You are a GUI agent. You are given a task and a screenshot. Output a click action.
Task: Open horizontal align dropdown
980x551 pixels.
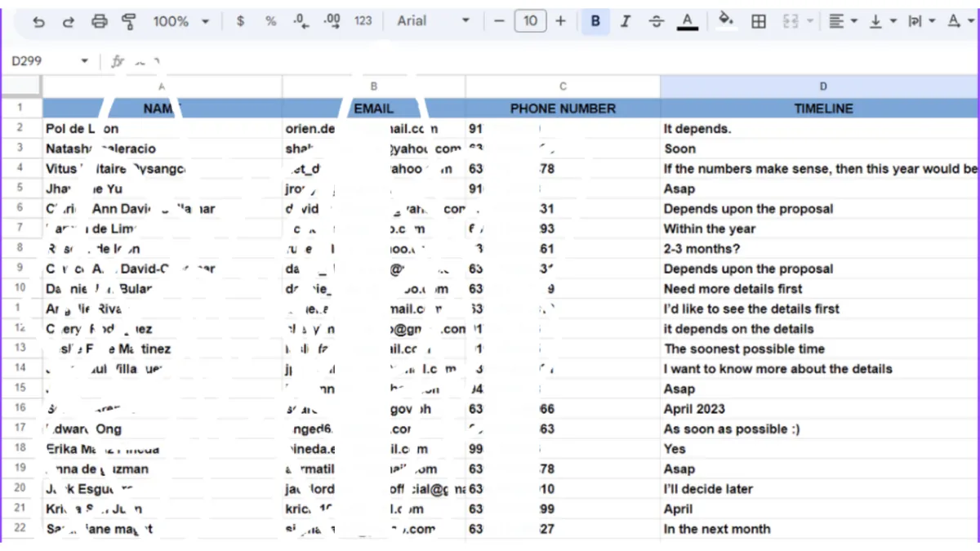click(x=843, y=21)
